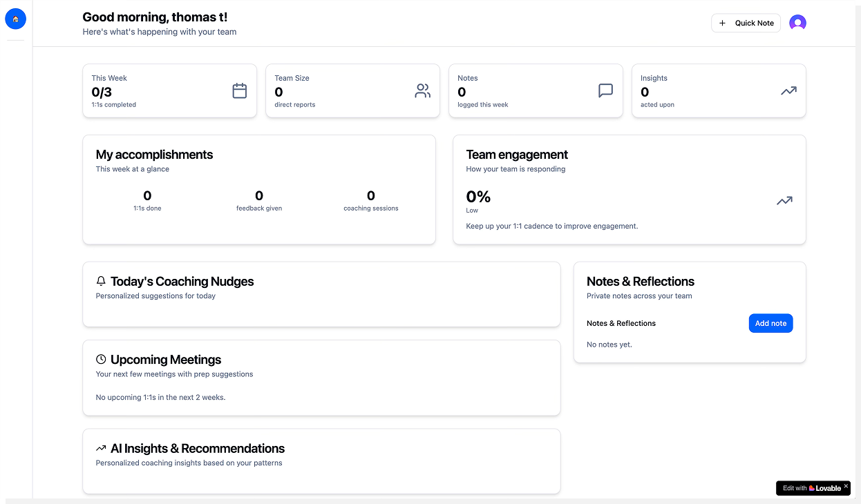Viewport: 861px width, 504px height.
Task: Click the calendar icon in This Week card
Action: click(240, 90)
